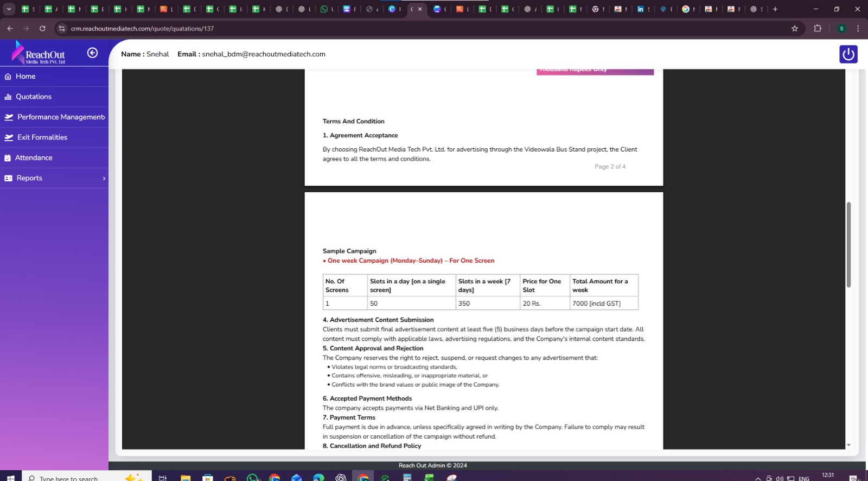Viewport: 868px width, 481px height.
Task: Open the Windows Start menu
Action: coord(10,477)
